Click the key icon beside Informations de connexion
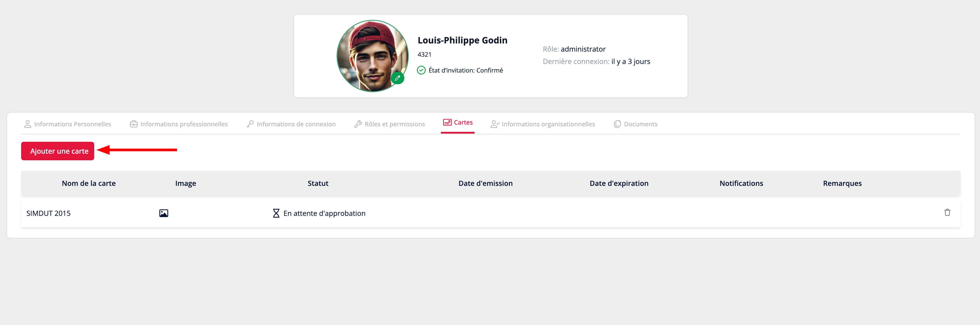Image resolution: width=980 pixels, height=325 pixels. click(x=250, y=124)
